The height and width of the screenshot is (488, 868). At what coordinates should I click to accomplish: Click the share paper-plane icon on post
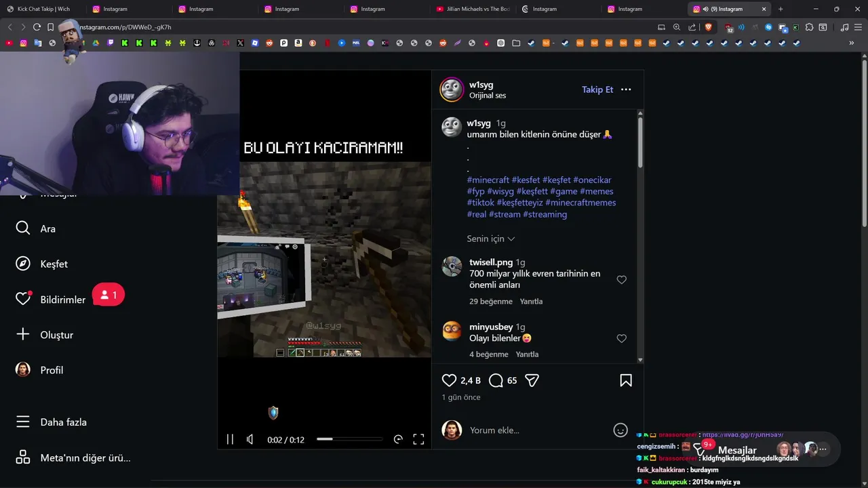click(532, 380)
